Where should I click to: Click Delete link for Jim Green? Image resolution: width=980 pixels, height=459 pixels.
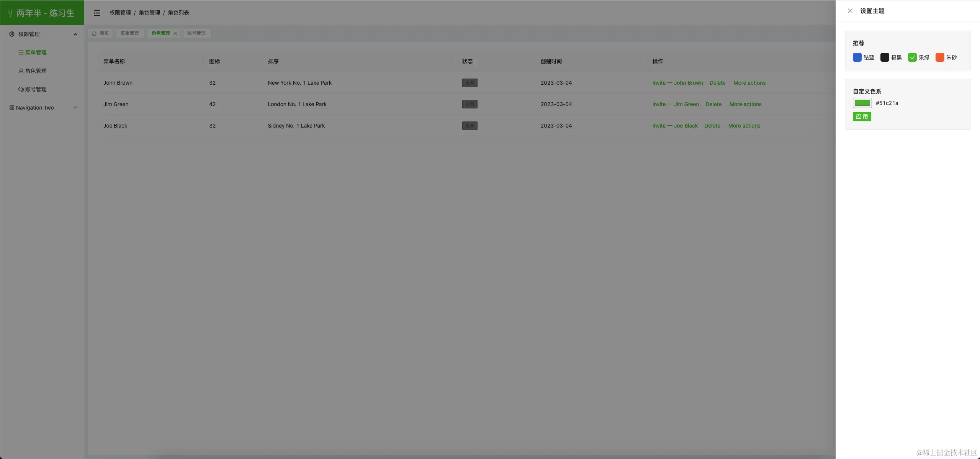tap(713, 104)
